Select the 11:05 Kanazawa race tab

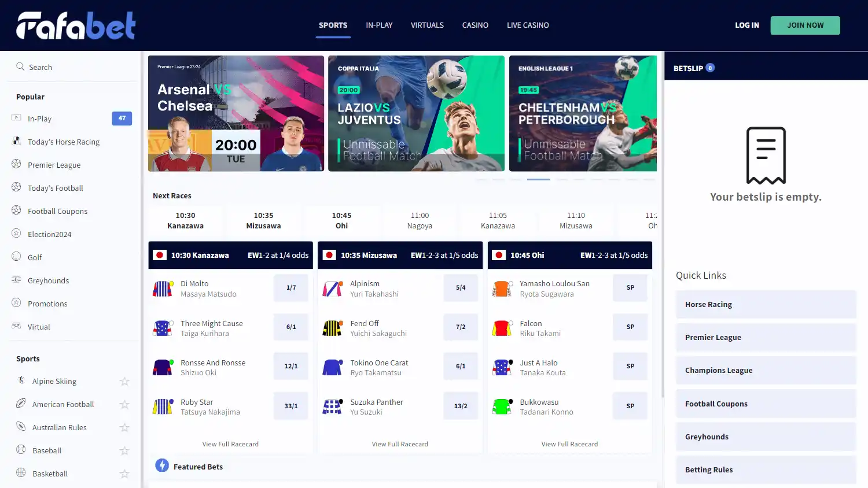click(498, 220)
